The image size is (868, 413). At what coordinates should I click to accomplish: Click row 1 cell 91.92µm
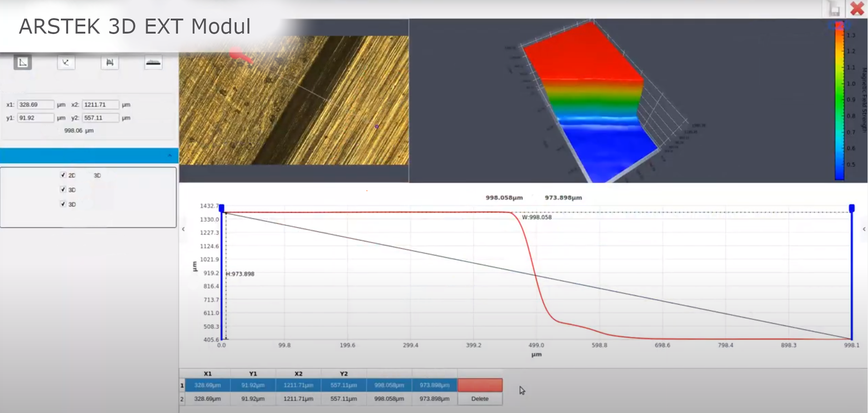253,385
